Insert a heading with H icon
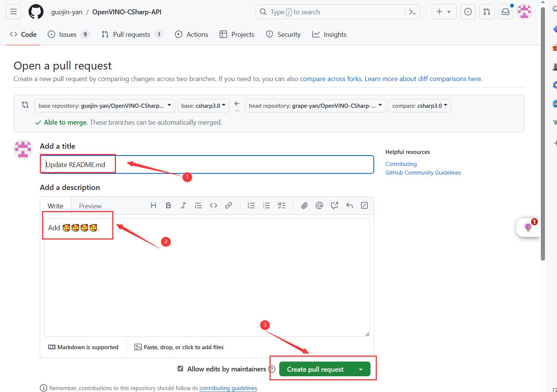 click(153, 205)
